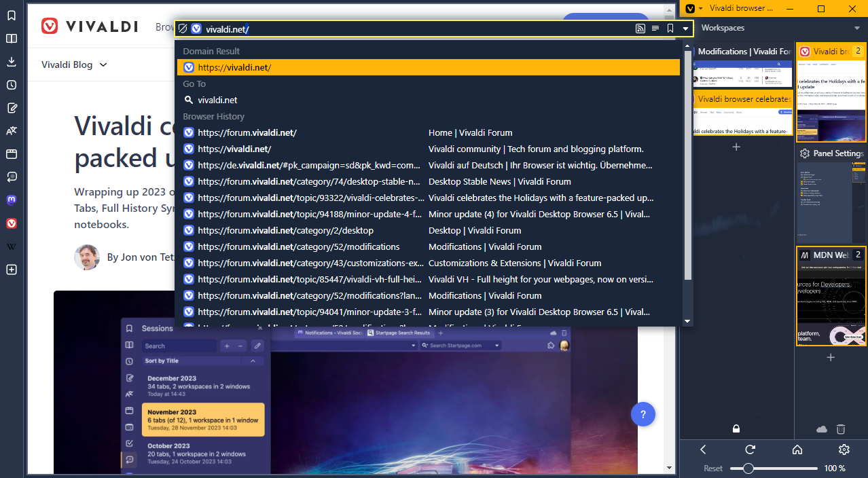Click the dropdown list scrollbar up arrow
This screenshot has width=868, height=478.
pyautogui.click(x=687, y=45)
